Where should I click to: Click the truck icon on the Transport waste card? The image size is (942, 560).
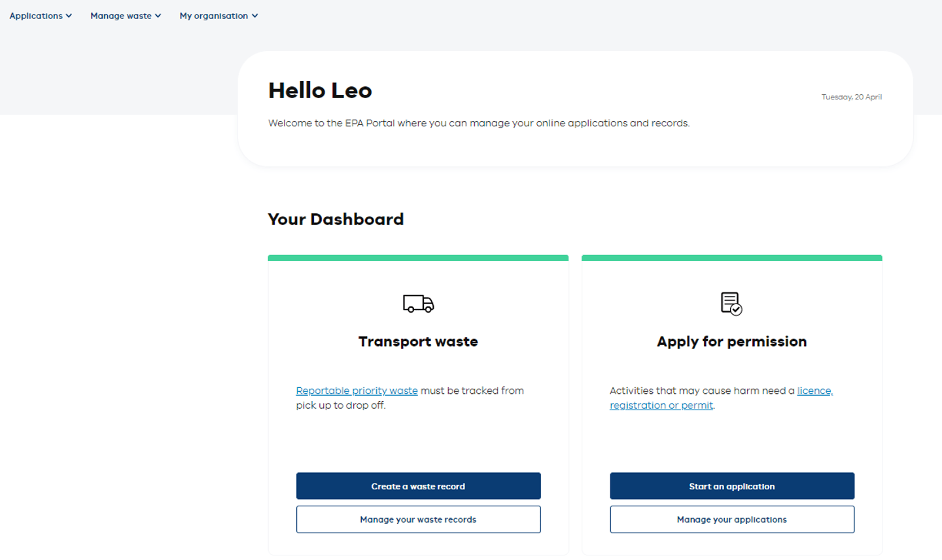point(418,304)
